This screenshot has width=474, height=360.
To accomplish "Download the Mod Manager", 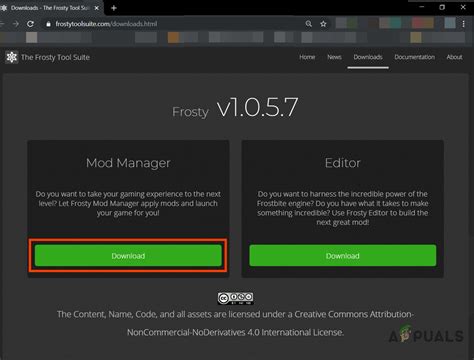I will pos(128,256).
